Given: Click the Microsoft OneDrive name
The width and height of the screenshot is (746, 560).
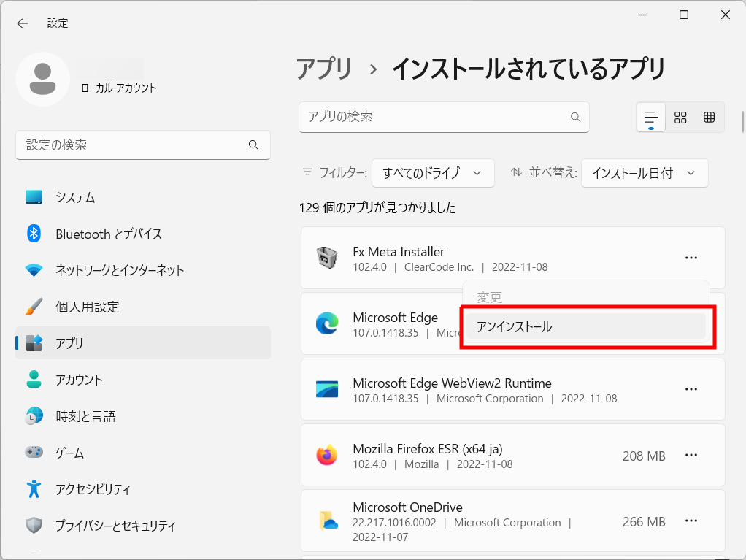Looking at the screenshot, I should pyautogui.click(x=408, y=507).
